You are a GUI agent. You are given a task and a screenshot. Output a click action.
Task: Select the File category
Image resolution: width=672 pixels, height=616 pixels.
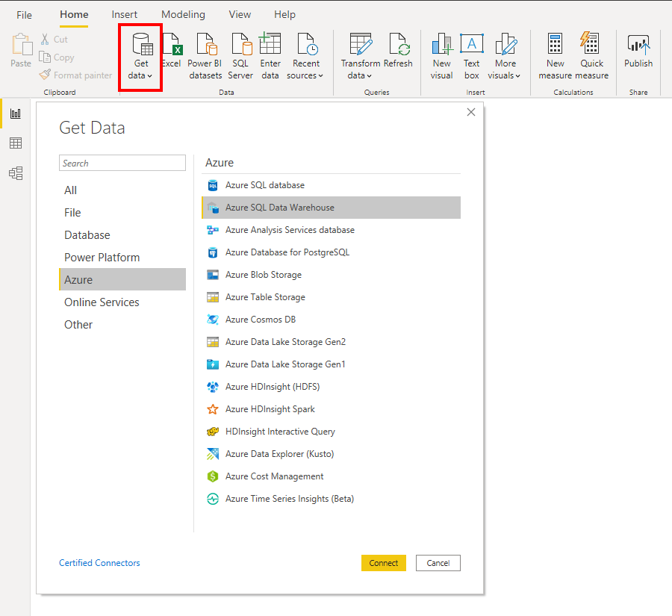click(x=122, y=213)
